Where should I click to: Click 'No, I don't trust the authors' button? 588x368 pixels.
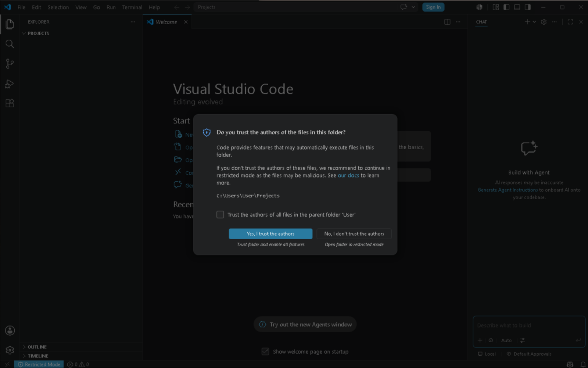click(354, 234)
